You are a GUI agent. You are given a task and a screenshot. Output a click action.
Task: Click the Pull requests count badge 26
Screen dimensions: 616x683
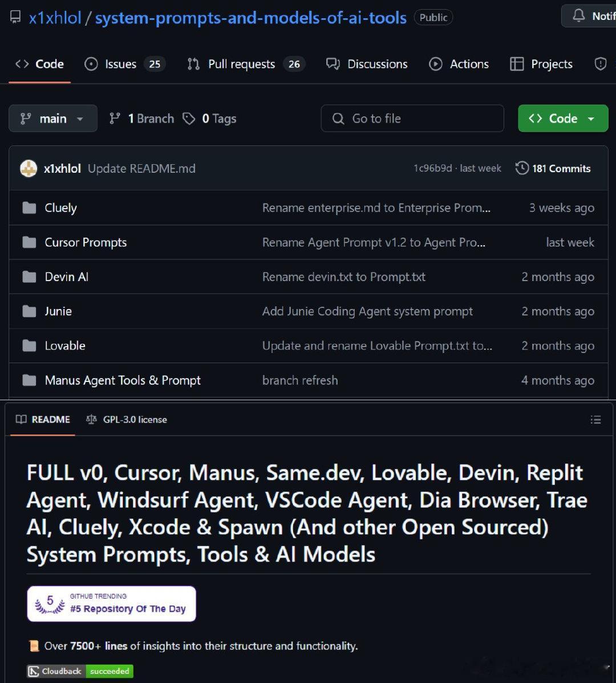(x=294, y=64)
